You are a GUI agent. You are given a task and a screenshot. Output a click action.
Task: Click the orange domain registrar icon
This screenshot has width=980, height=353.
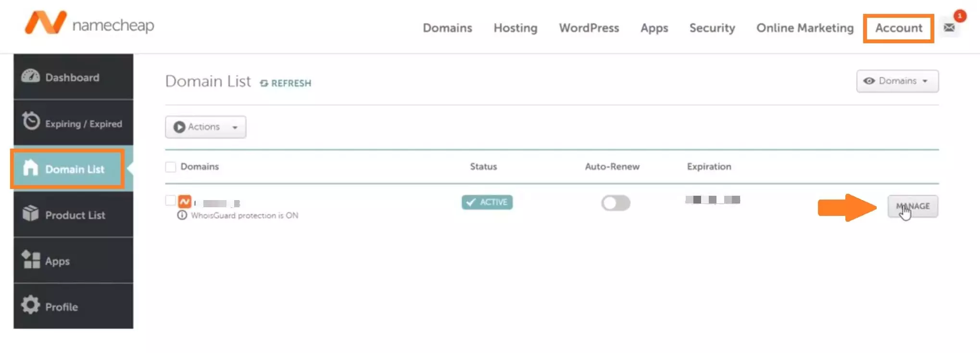pyautogui.click(x=185, y=202)
